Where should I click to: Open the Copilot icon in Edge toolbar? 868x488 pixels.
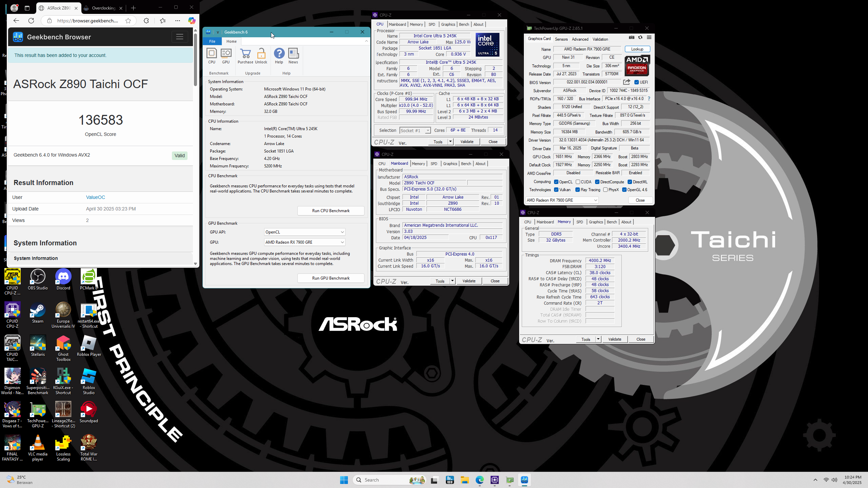point(192,21)
